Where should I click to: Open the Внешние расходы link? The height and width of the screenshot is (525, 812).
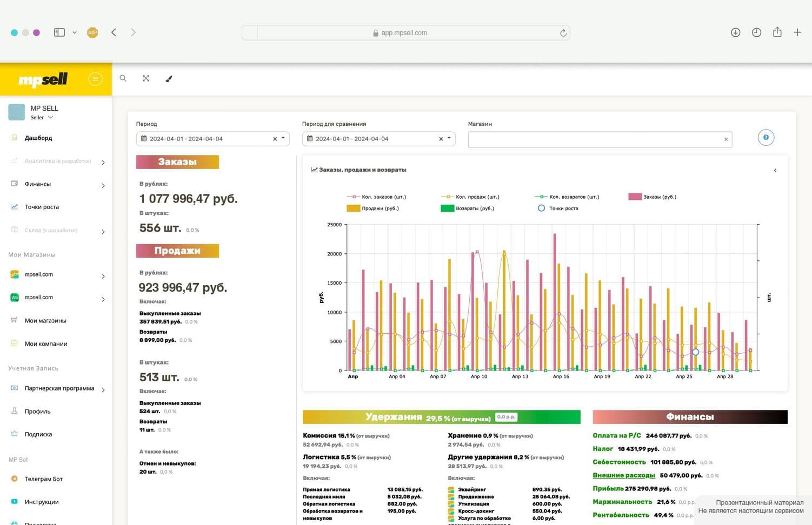coord(624,475)
